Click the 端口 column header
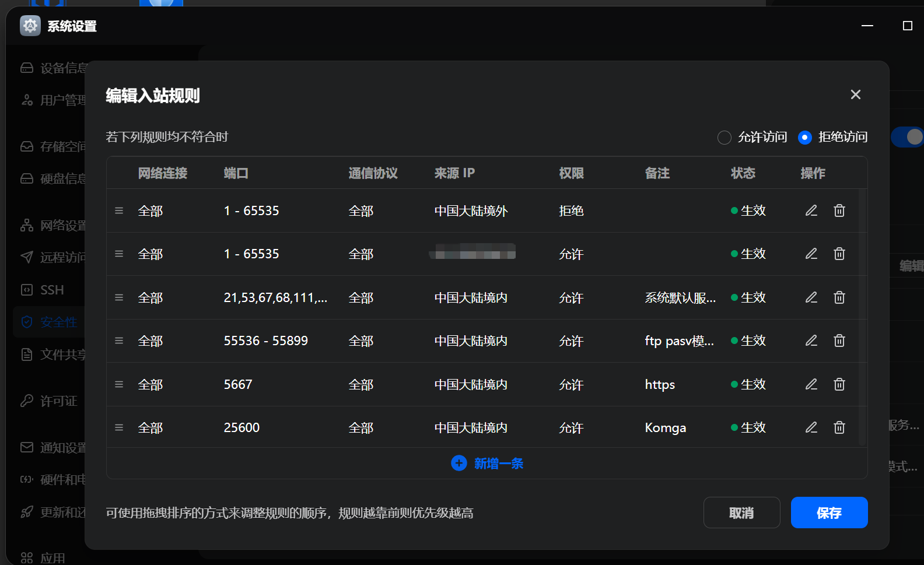924x565 pixels. [x=236, y=173]
